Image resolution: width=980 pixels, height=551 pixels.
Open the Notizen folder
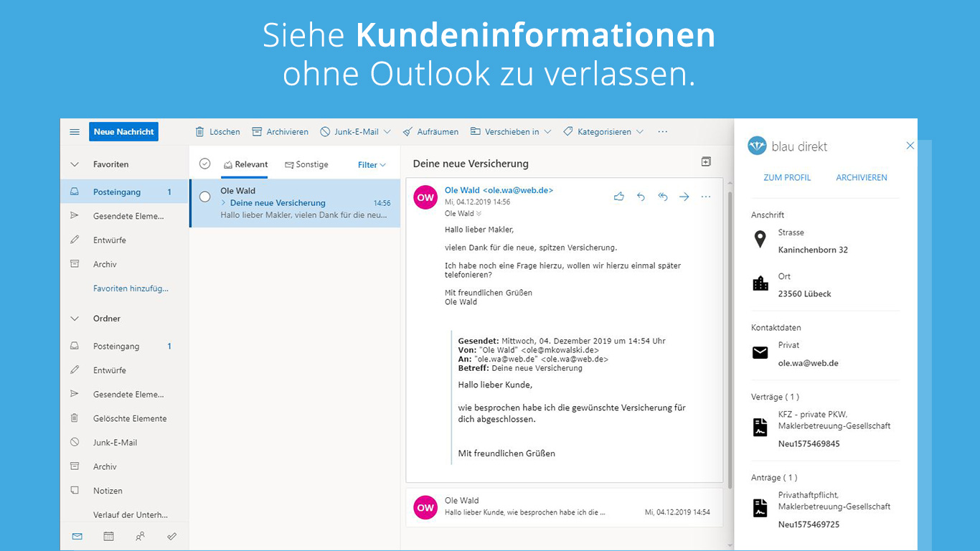124,491
